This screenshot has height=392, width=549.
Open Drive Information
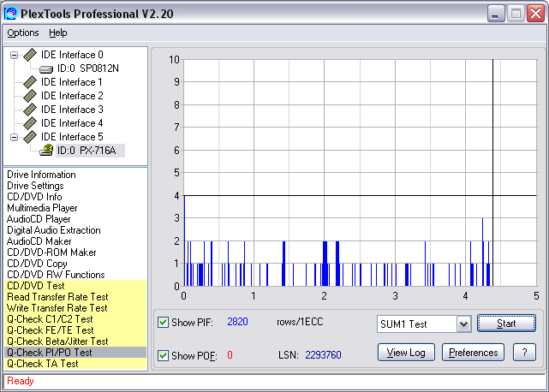click(x=41, y=175)
